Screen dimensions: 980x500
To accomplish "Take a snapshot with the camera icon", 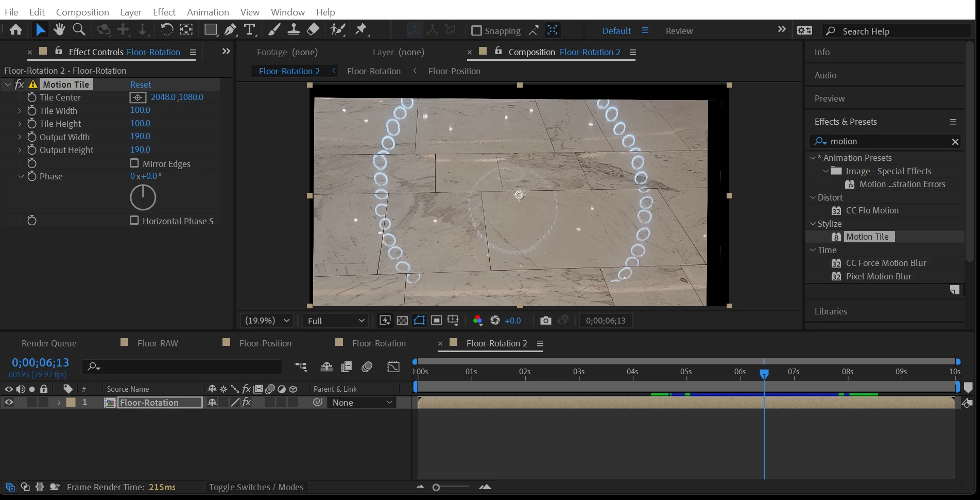I will click(x=545, y=321).
